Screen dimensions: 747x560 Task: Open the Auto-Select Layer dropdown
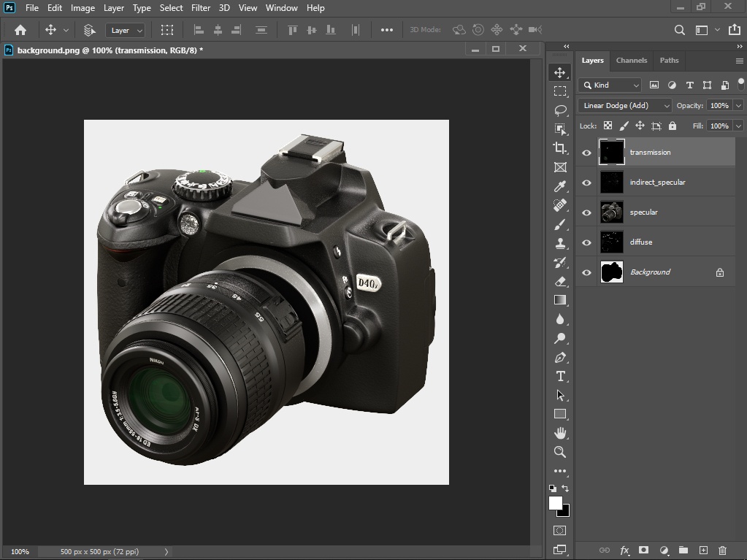tap(125, 30)
